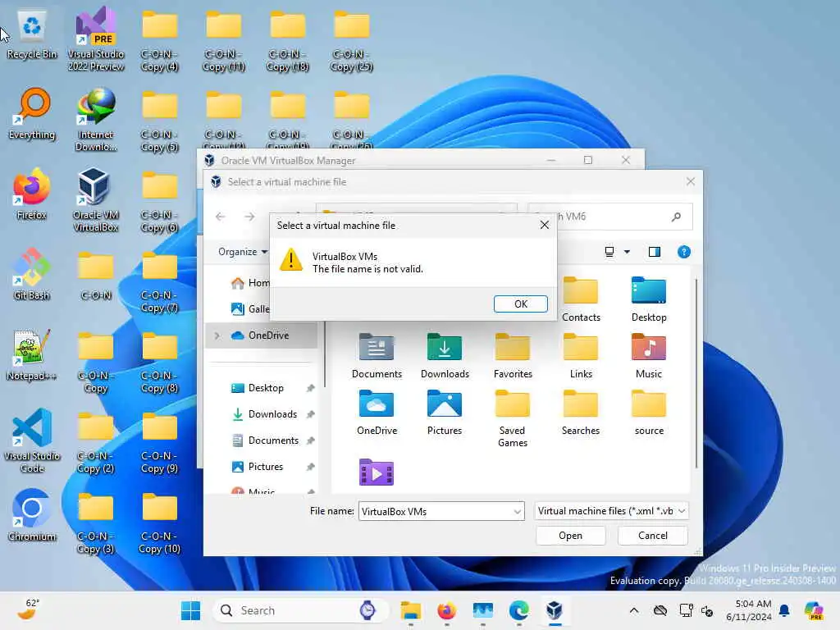Expand the File name history dropdown
Image resolution: width=840 pixels, height=630 pixels.
(517, 512)
